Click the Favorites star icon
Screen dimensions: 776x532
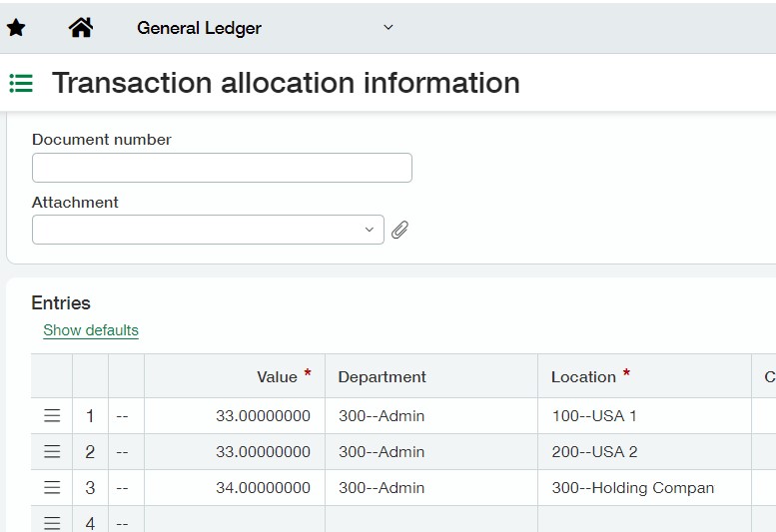tap(16, 28)
